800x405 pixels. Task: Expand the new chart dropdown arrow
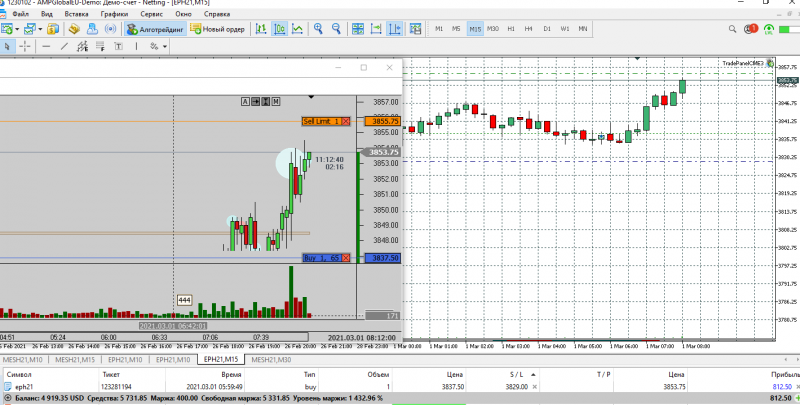(x=17, y=29)
